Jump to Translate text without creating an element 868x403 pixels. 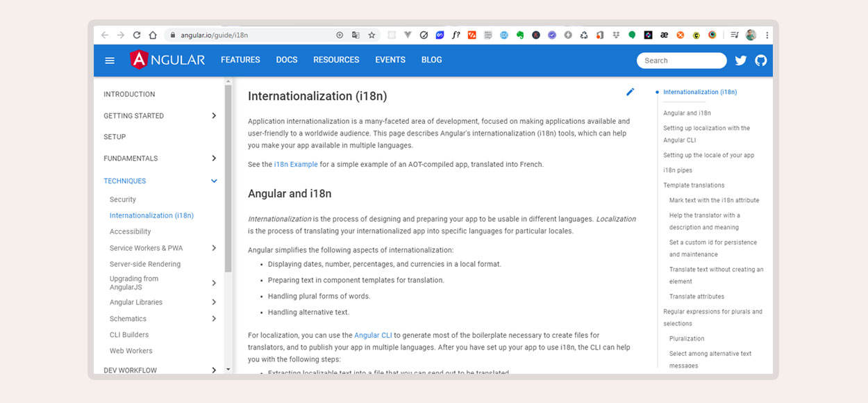click(x=716, y=275)
